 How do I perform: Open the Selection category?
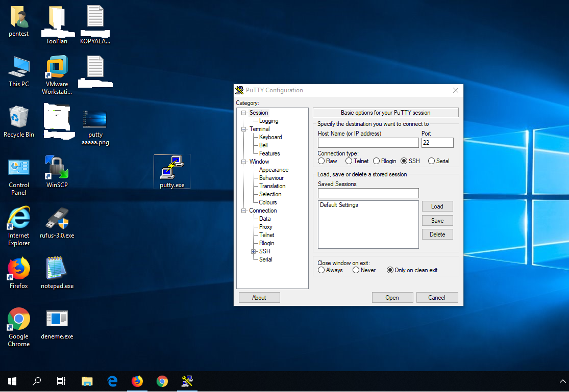pos(270,194)
